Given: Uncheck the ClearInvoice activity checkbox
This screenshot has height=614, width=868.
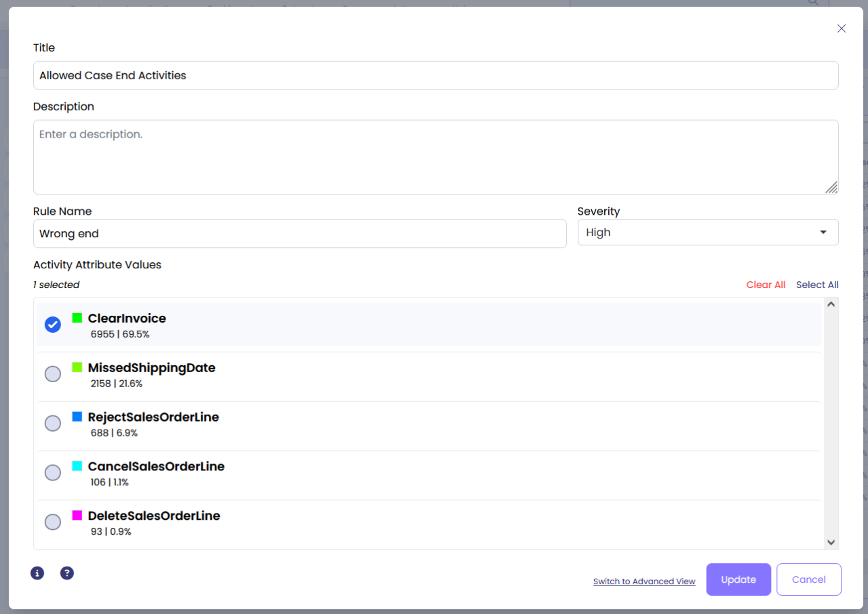Looking at the screenshot, I should tap(53, 325).
